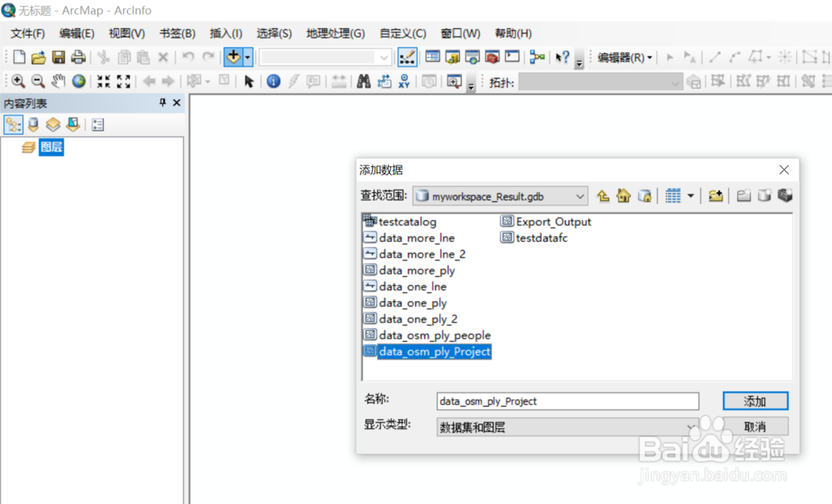This screenshot has height=504, width=832.
Task: Select the Zoom In tool
Action: (x=18, y=82)
